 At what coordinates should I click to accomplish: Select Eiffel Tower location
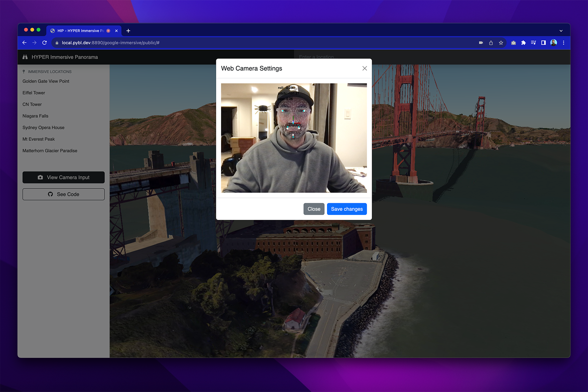coord(34,93)
